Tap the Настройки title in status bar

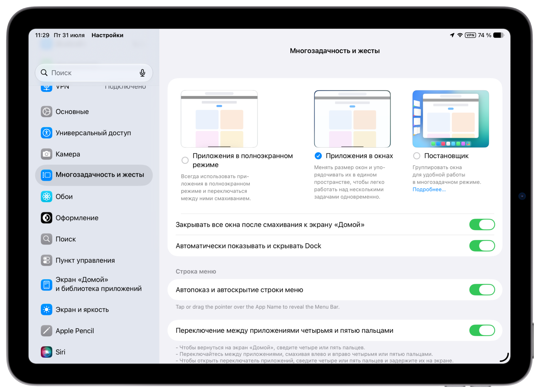(x=107, y=35)
